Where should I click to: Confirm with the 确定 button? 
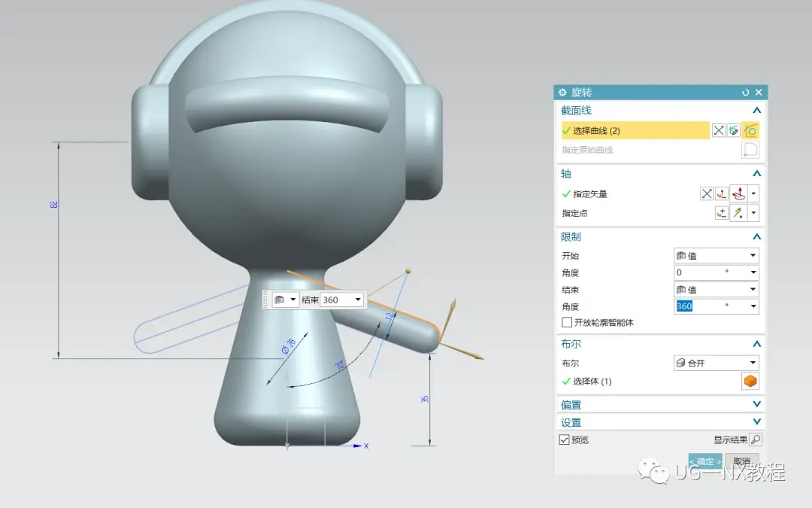tap(704, 461)
